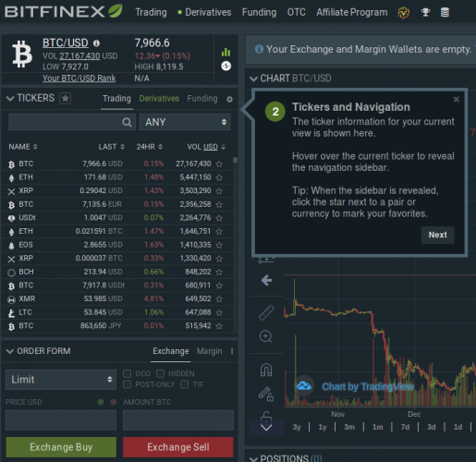The width and height of the screenshot is (476, 462).
Task: Click the Exchange Sell button
Action: (x=178, y=447)
